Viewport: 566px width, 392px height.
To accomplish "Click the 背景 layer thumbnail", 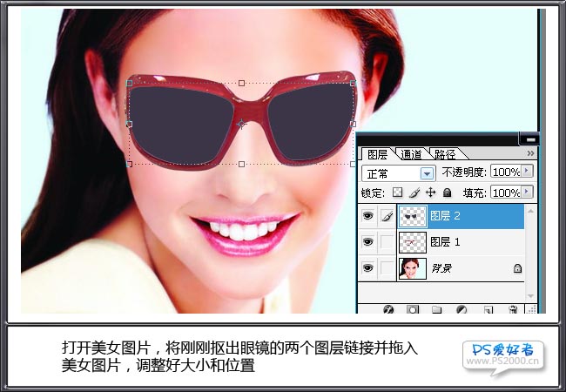I will point(411,268).
